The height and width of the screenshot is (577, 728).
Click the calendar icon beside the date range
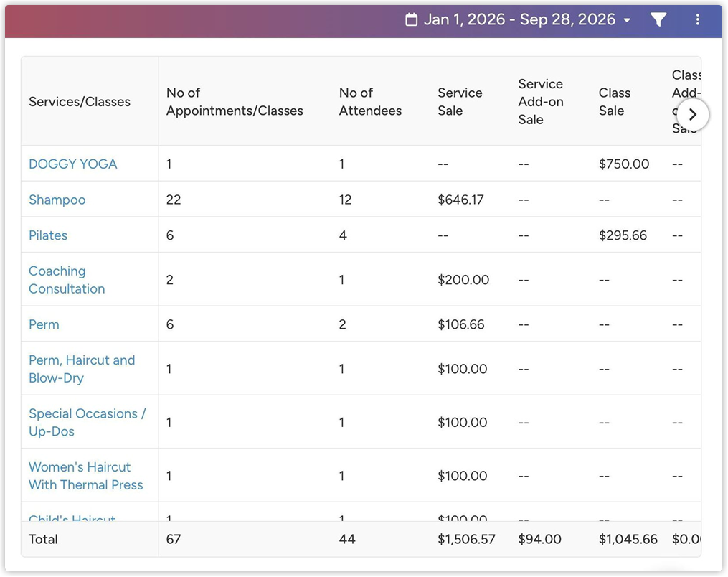point(411,19)
